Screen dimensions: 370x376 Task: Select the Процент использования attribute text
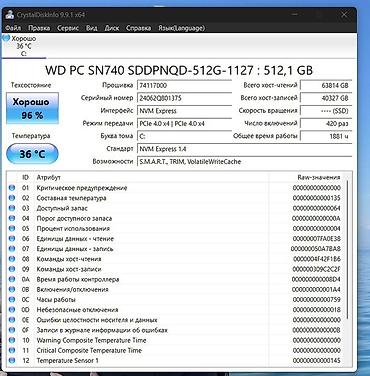(73, 228)
